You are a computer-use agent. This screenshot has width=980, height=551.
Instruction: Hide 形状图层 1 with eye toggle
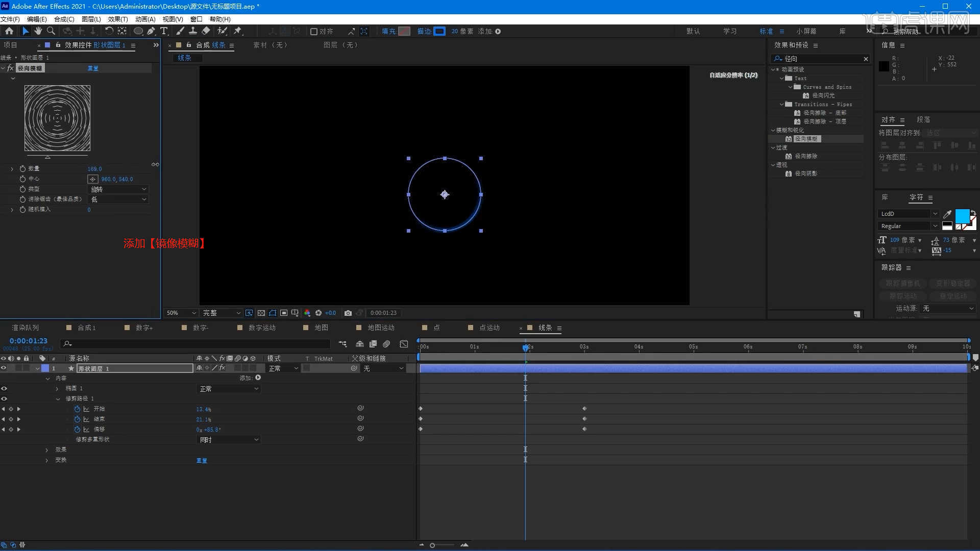[4, 368]
